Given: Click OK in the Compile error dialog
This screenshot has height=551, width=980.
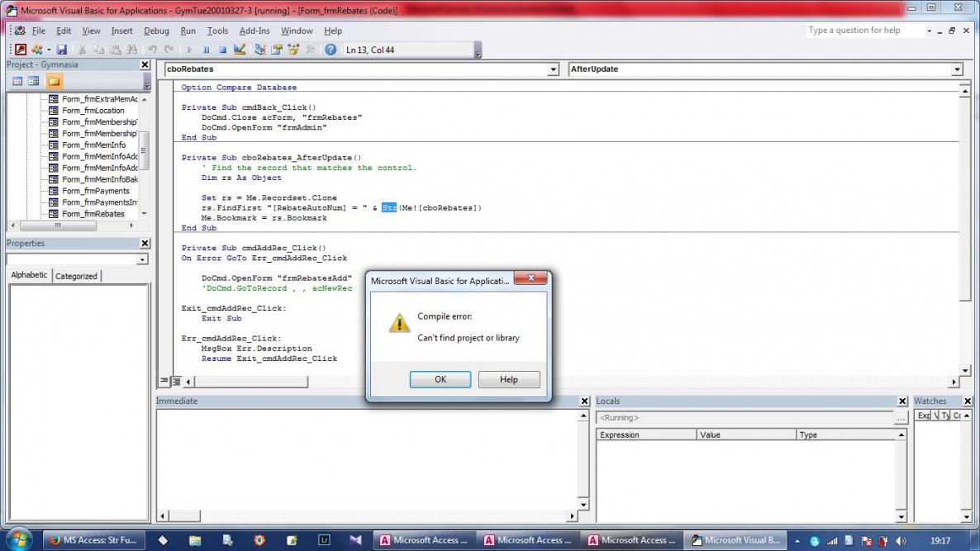Looking at the screenshot, I should pyautogui.click(x=440, y=379).
